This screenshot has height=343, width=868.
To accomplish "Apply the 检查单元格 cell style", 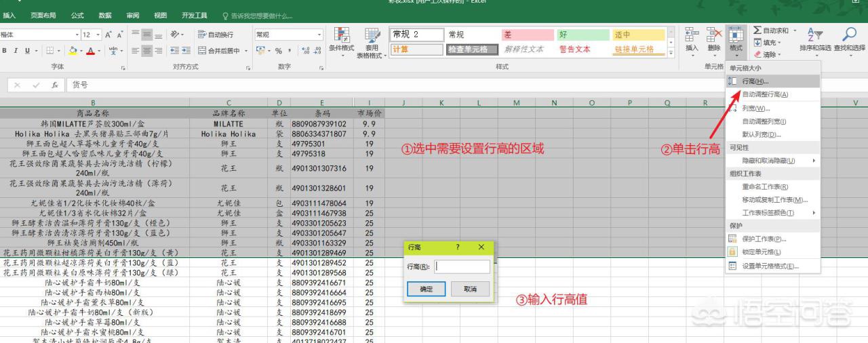I will pyautogui.click(x=472, y=49).
